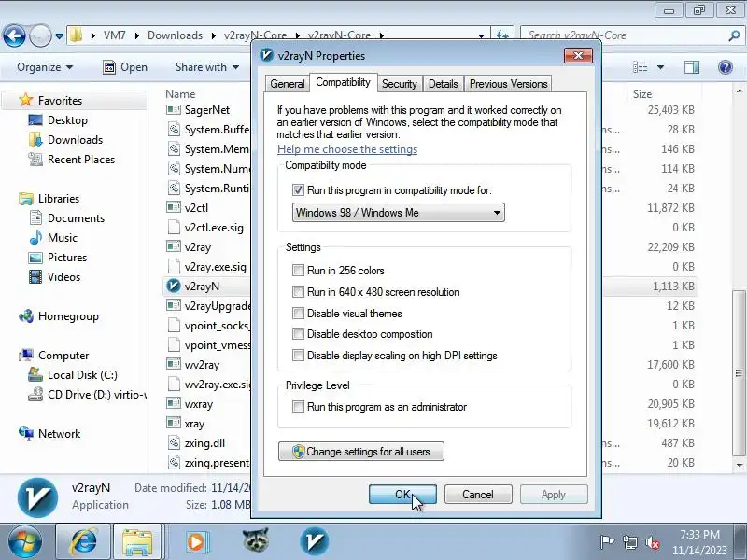Switch to the Compatibility tab
Viewport: 747px width, 560px height.
click(343, 82)
